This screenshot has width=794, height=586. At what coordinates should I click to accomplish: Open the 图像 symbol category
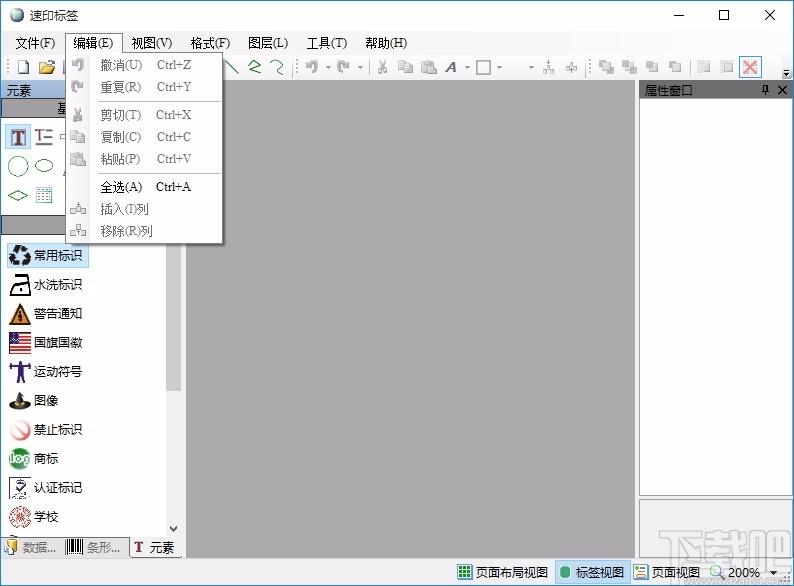pos(34,401)
